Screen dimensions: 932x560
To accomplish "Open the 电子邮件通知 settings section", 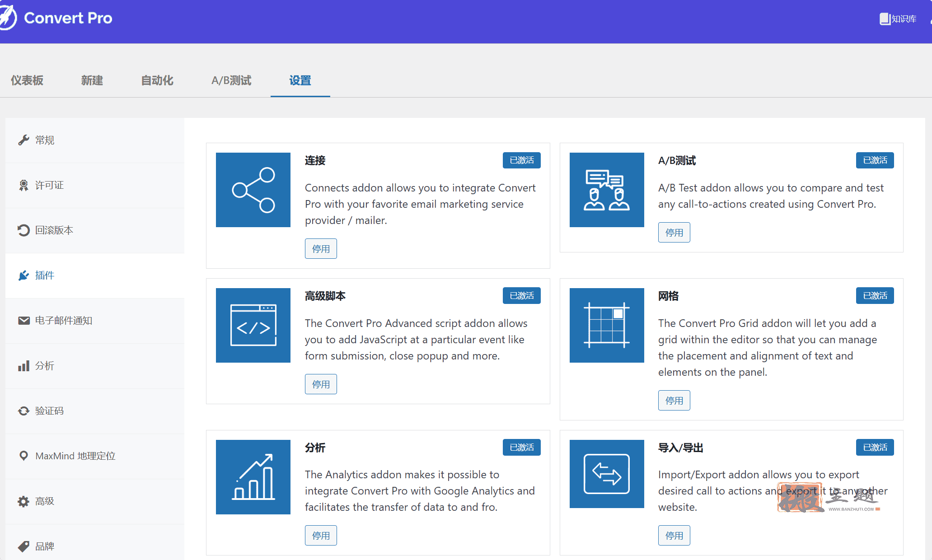I will click(x=95, y=321).
